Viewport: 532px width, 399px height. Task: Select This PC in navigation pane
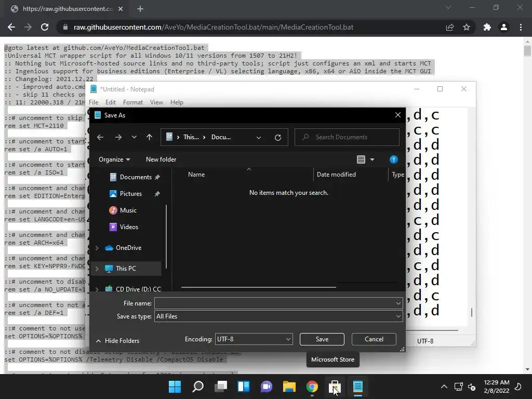(126, 269)
